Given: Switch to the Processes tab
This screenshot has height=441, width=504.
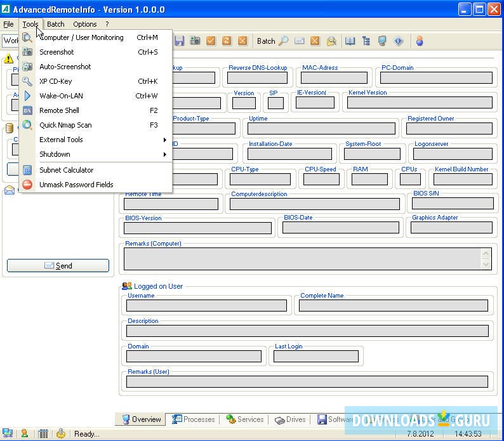Looking at the screenshot, I should click(193, 419).
